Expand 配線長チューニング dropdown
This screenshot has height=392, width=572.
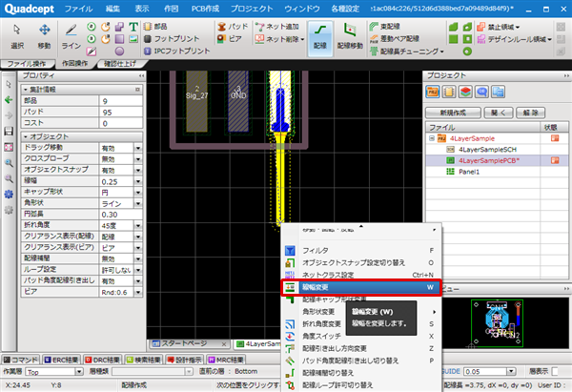click(441, 52)
